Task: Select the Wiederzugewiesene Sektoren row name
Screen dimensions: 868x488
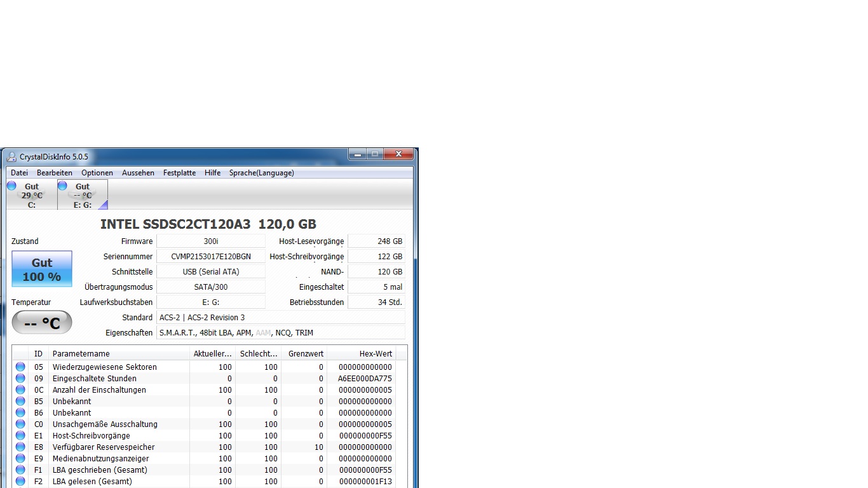Action: 105,367
